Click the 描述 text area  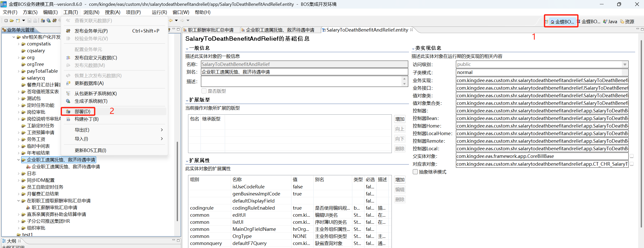click(x=301, y=82)
